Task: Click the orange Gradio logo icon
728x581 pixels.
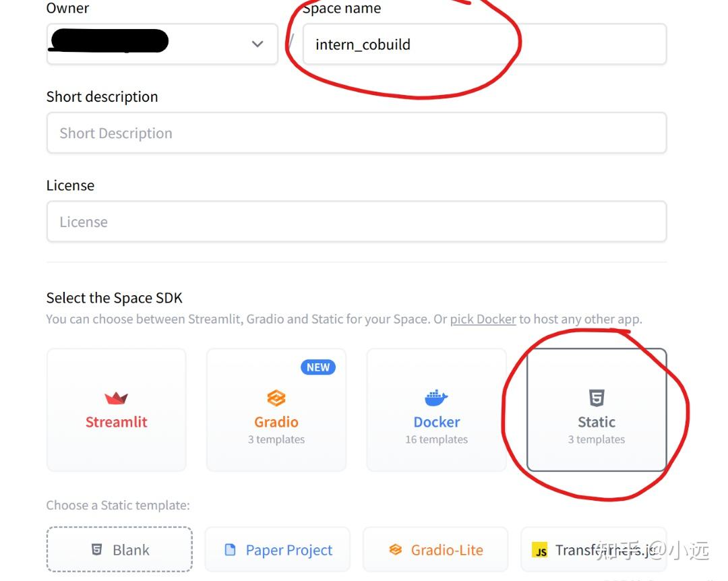Action: coord(276,398)
